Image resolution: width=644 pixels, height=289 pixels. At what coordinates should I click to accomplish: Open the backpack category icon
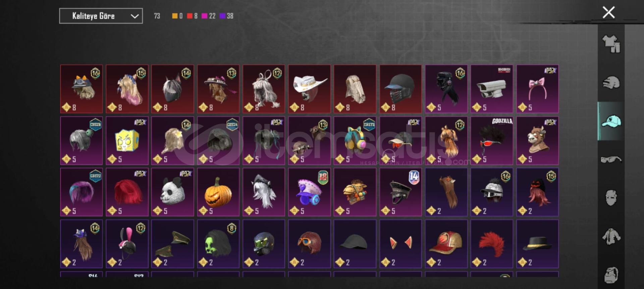[x=611, y=275]
